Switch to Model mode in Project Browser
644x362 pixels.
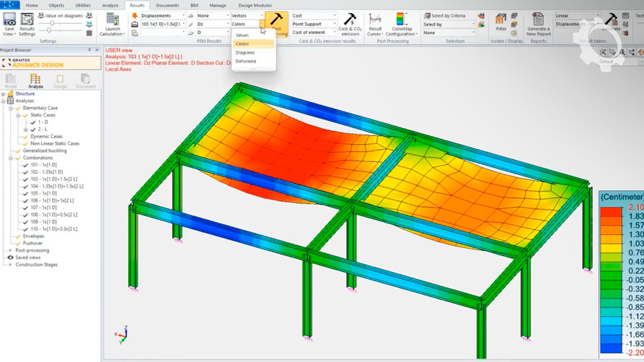coord(11,80)
